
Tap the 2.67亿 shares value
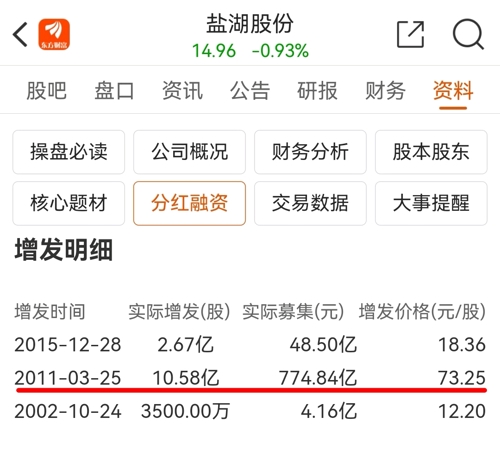(x=185, y=345)
